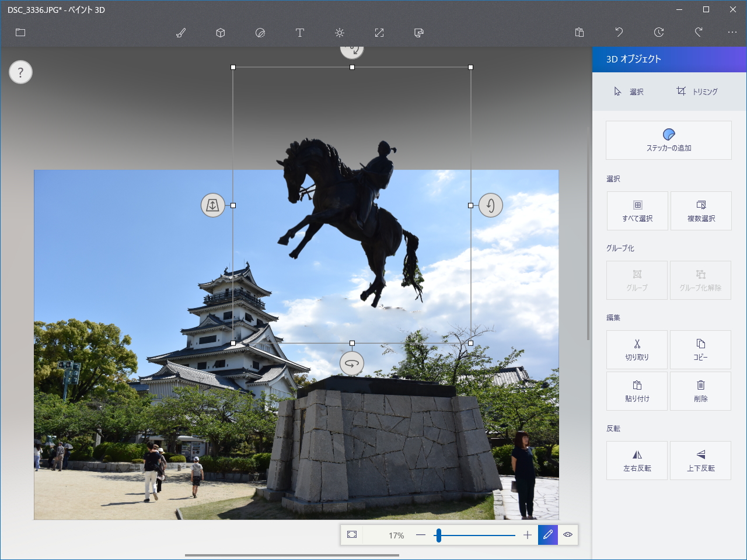Open the 3D objects tool
The height and width of the screenshot is (560, 747).
(x=221, y=33)
